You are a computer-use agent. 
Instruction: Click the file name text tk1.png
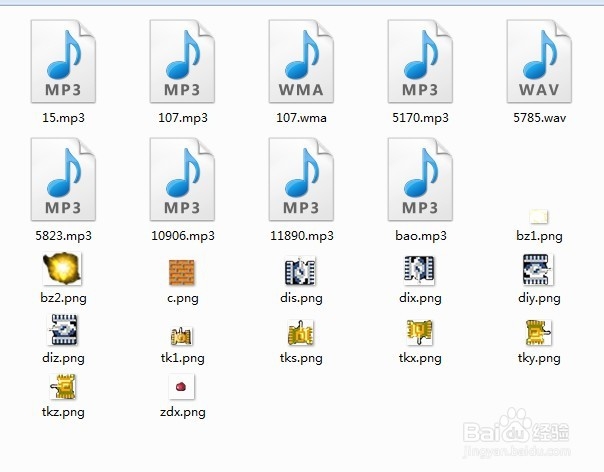pos(182,358)
